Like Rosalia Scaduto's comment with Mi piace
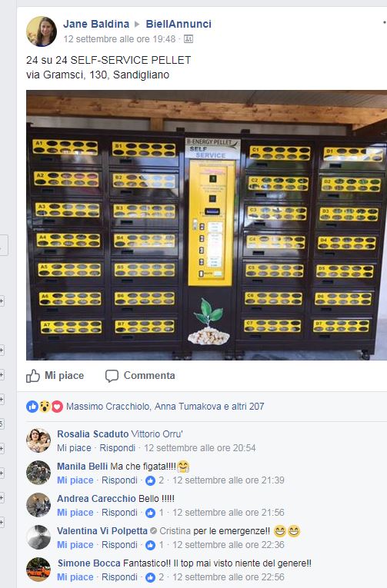 74,448
